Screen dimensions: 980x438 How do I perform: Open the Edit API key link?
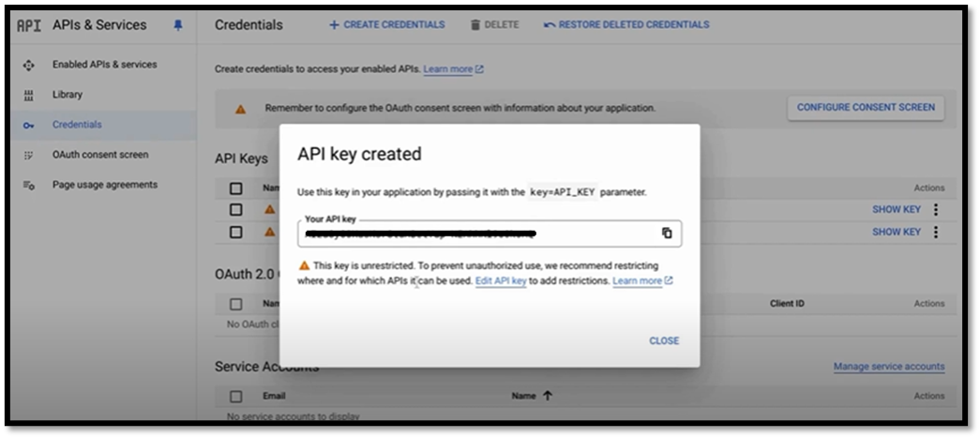pos(501,281)
